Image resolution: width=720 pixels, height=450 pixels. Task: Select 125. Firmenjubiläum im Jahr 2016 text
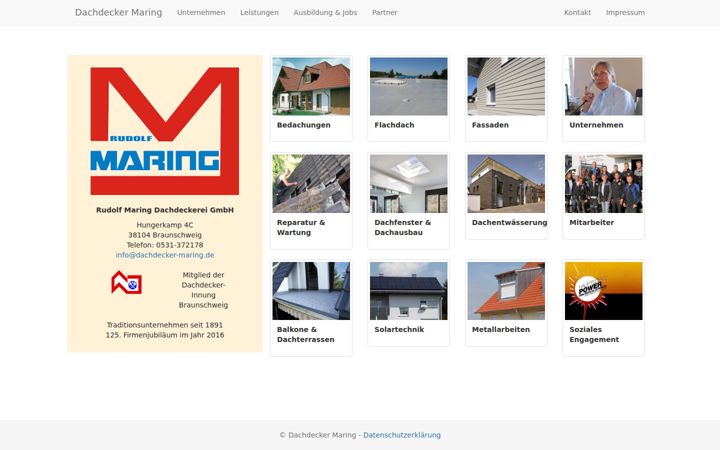[x=165, y=335]
